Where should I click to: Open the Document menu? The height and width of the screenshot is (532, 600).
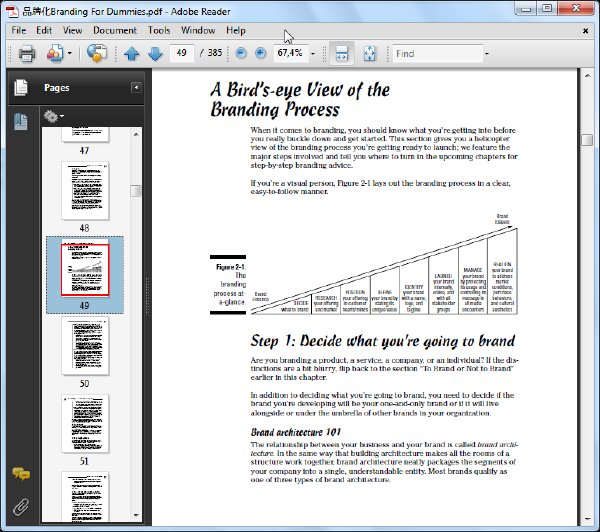pyautogui.click(x=115, y=30)
